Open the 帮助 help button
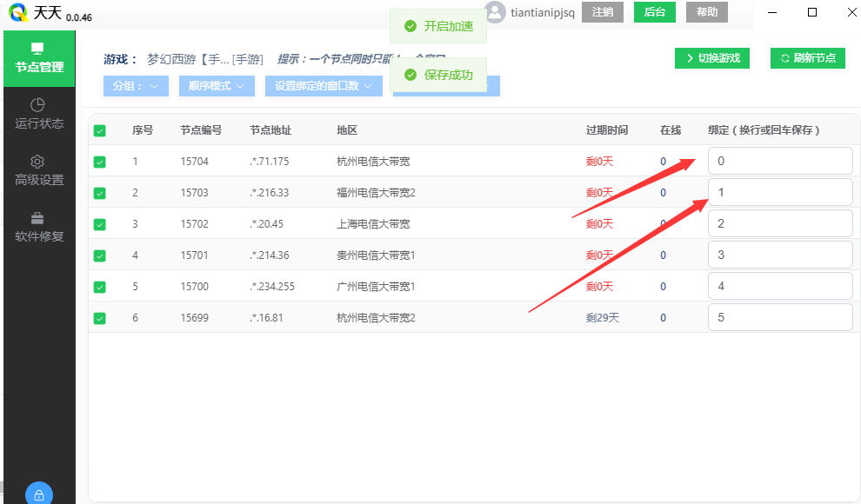Screen dimensions: 861x504 click(x=706, y=13)
